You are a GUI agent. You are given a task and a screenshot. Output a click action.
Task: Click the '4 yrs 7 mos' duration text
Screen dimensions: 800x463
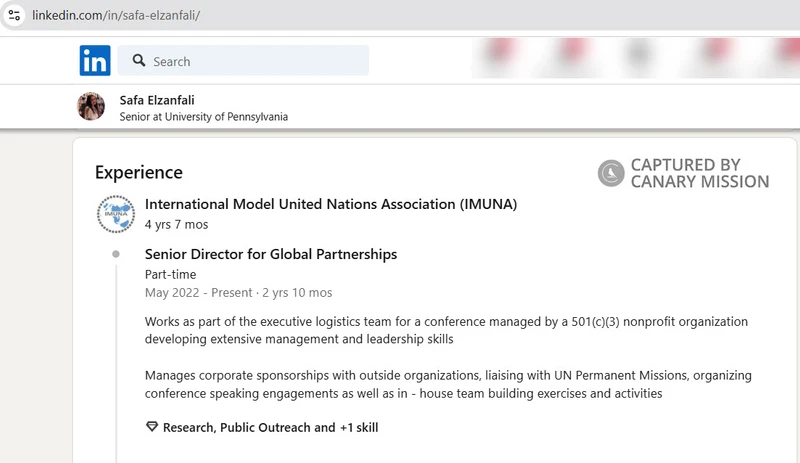coord(176,225)
